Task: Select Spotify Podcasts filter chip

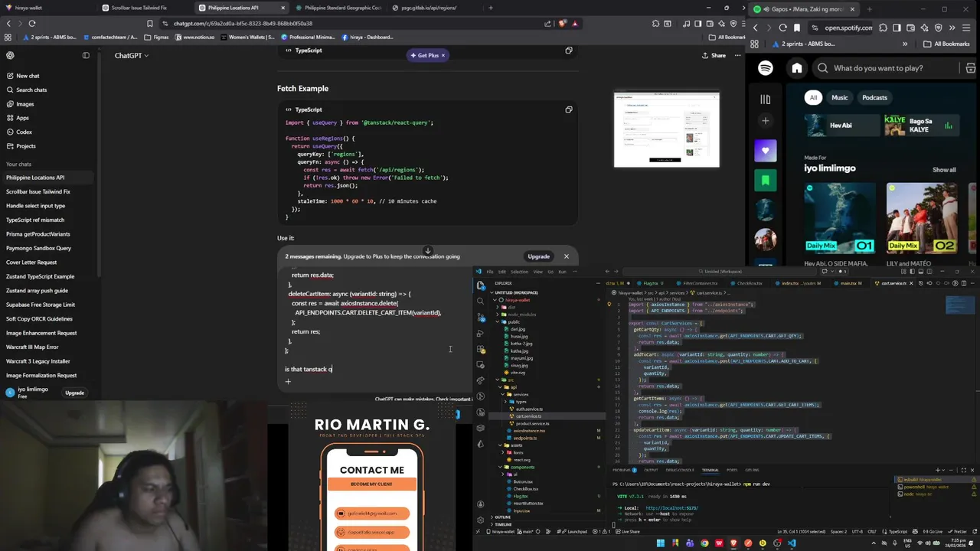Action: click(874, 97)
